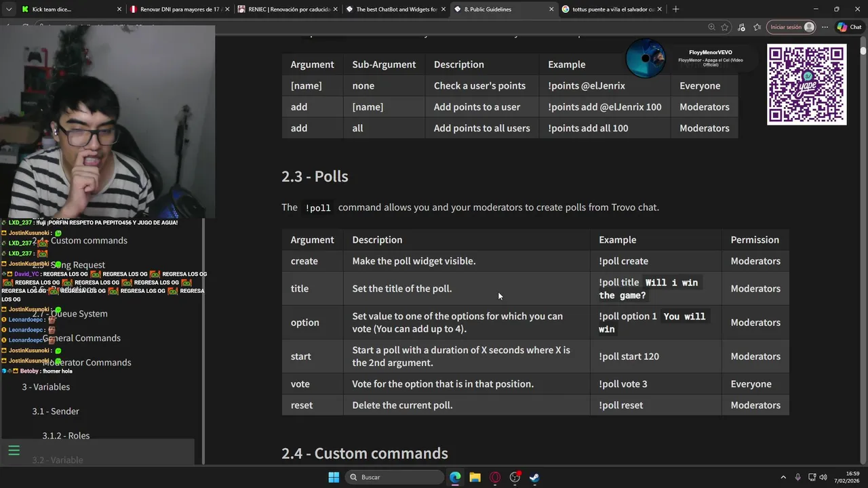This screenshot has height=488, width=868.
Task: Click the 2.4 - Custom commands heading
Action: [x=365, y=453]
